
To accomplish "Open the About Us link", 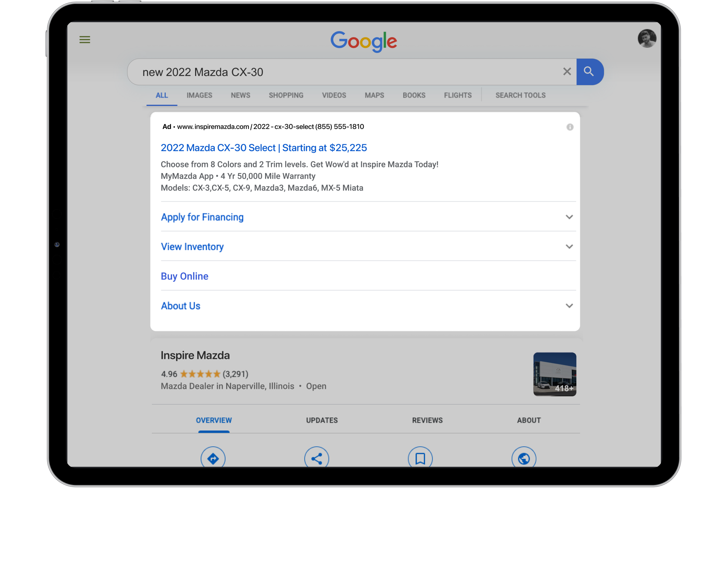I will [181, 306].
